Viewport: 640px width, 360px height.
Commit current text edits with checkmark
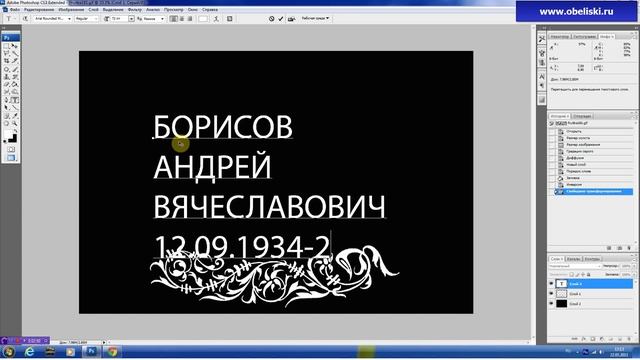(281, 19)
